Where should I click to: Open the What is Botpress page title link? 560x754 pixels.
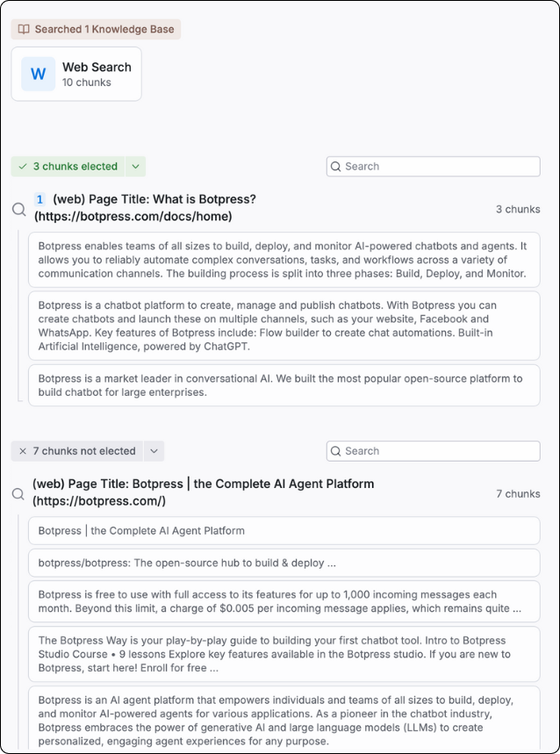tap(145, 208)
